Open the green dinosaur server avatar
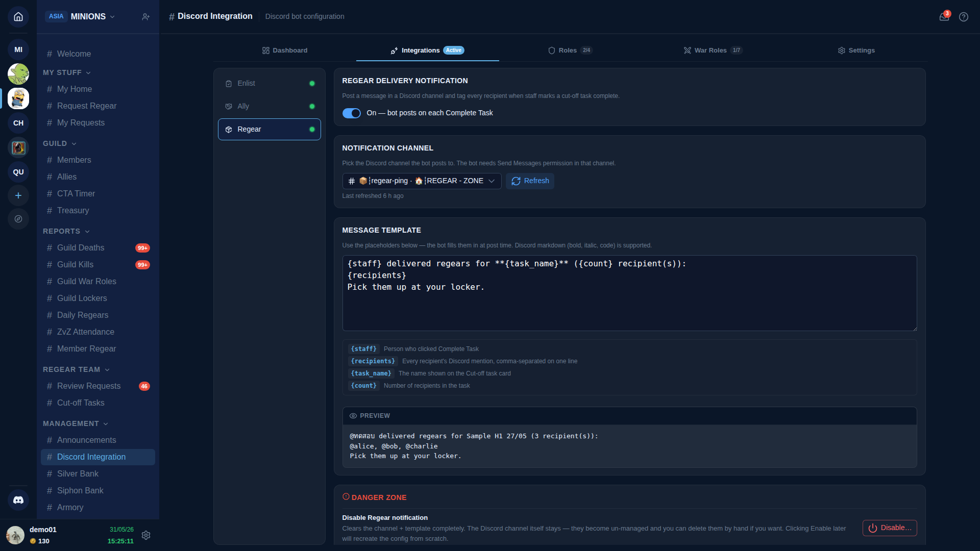Viewport: 980px width, 551px height. click(x=18, y=74)
